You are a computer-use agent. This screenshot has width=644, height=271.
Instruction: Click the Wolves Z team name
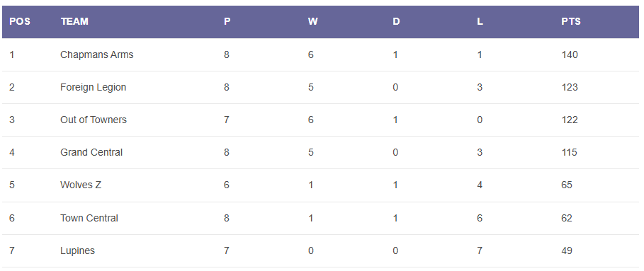tap(81, 185)
